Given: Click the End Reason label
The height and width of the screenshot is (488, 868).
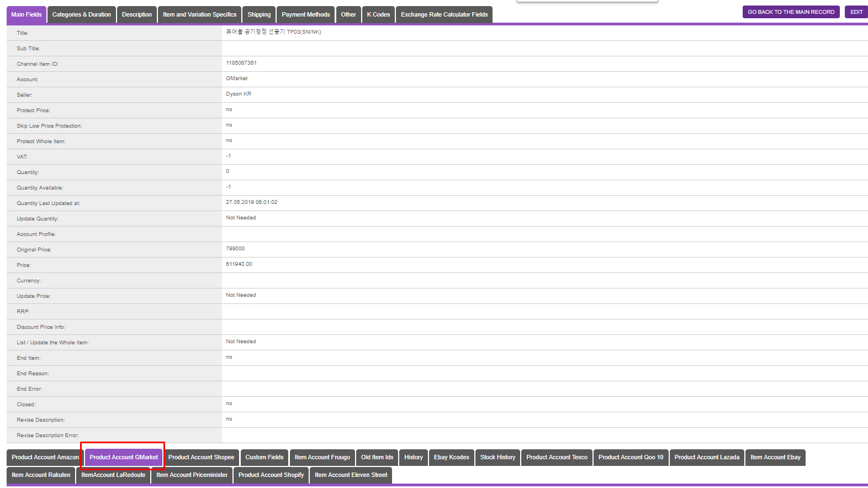Looking at the screenshot, I should coord(33,374).
